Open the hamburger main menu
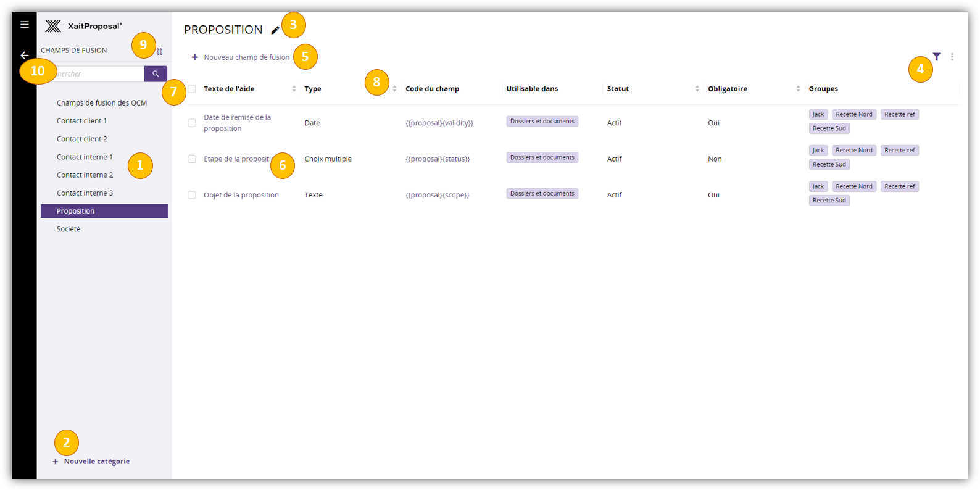 [x=25, y=25]
